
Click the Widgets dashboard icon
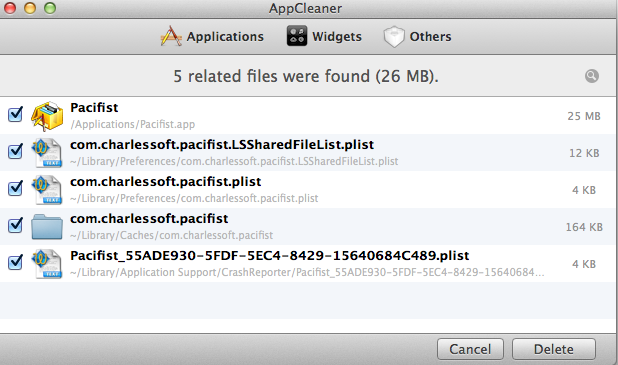[297, 36]
